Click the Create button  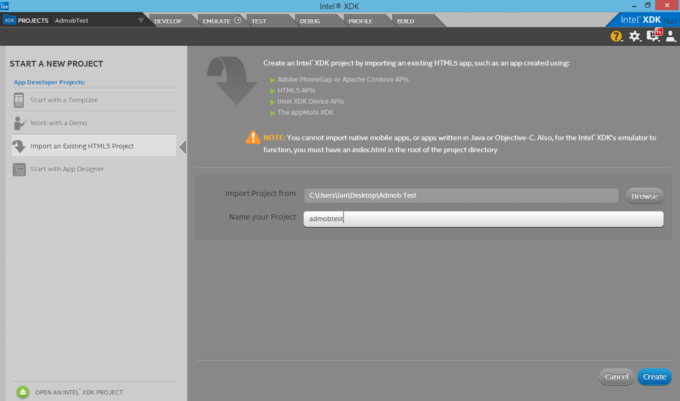[x=654, y=377]
